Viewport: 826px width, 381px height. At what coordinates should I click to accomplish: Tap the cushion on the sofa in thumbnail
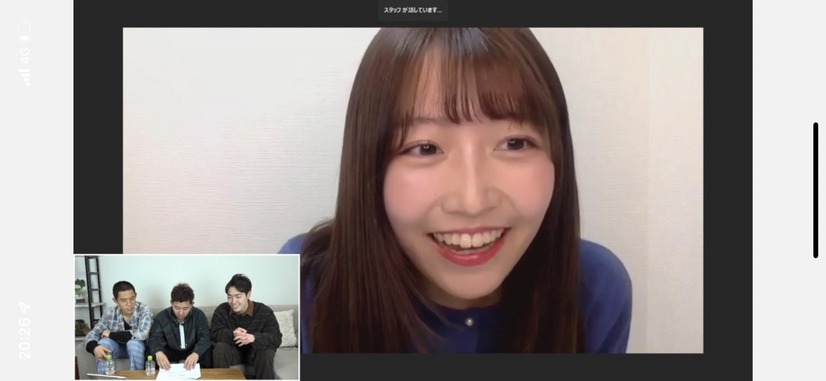click(x=286, y=328)
